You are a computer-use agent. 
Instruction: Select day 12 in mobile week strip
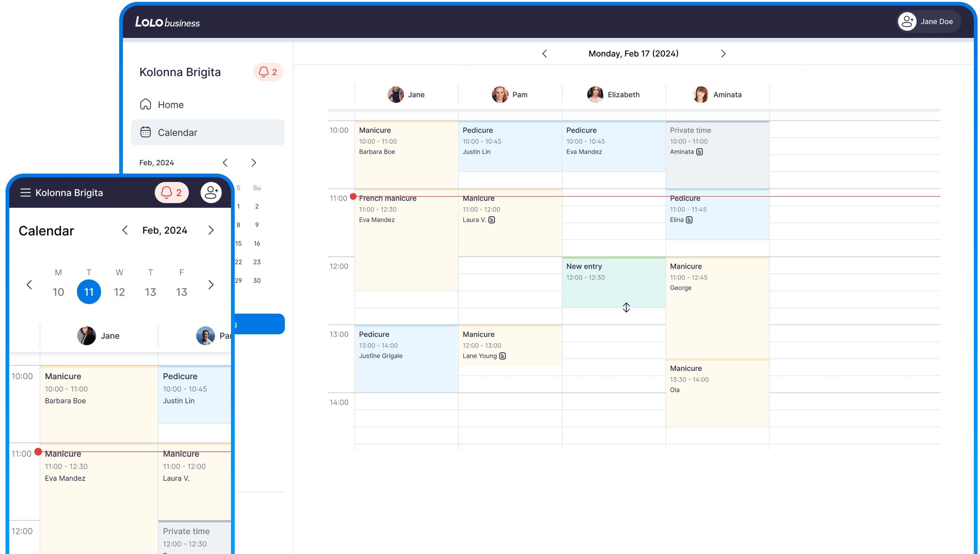[x=119, y=292]
